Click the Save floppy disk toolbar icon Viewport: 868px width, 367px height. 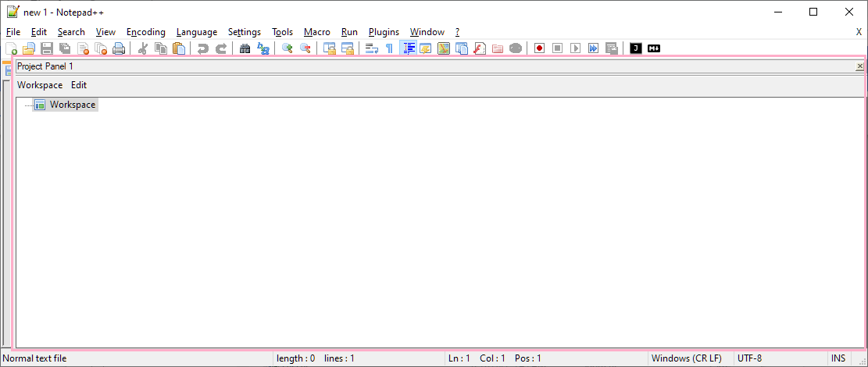[x=47, y=48]
